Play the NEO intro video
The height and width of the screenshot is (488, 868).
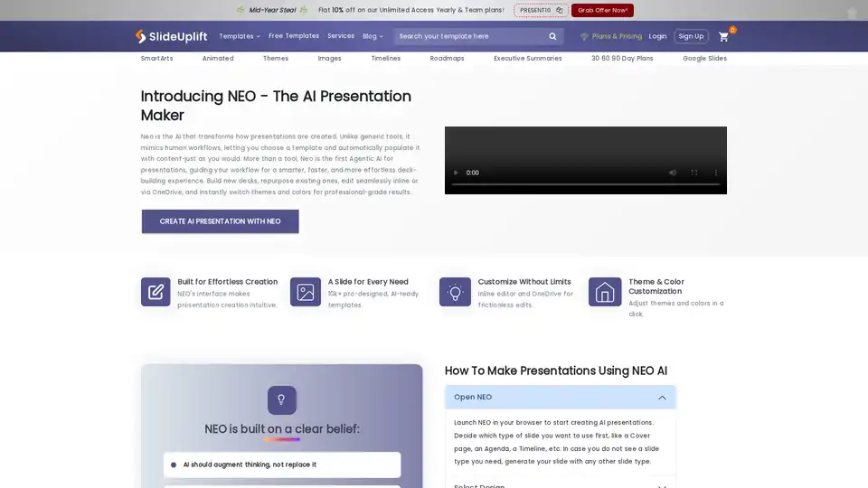(455, 173)
